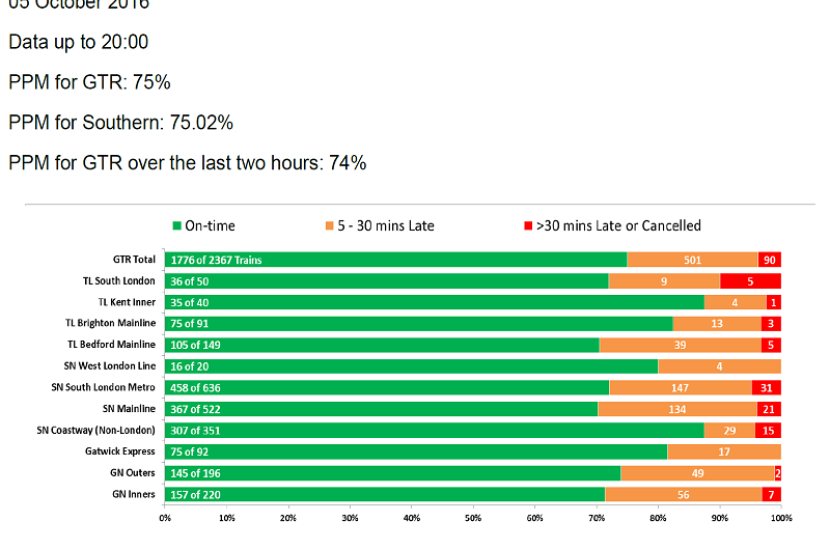Image resolution: width=830 pixels, height=540 pixels.
Task: Click the TL Kent Inner green bar
Action: tap(434, 302)
